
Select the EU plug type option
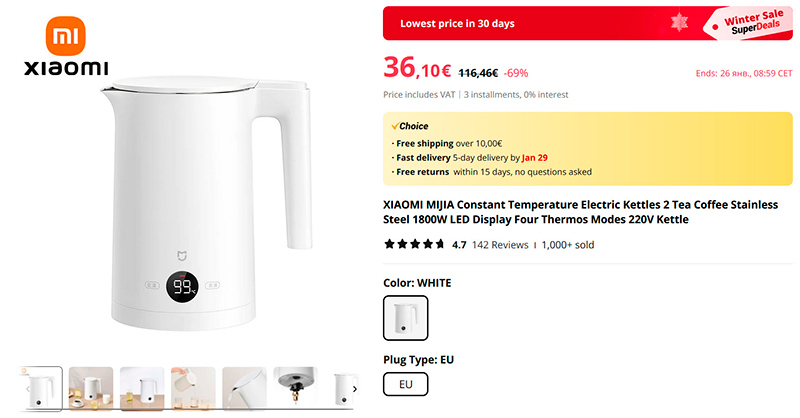tap(405, 384)
